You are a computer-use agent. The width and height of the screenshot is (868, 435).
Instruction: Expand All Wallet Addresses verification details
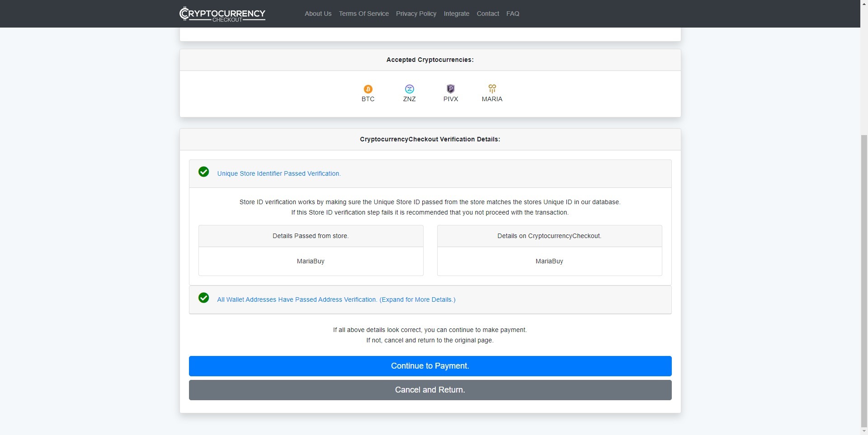pyautogui.click(x=336, y=299)
